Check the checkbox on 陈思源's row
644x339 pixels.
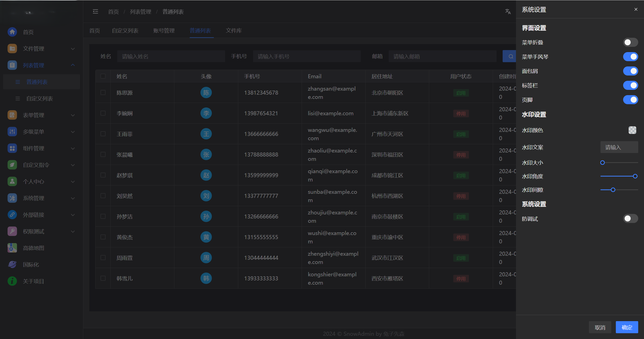[103, 93]
